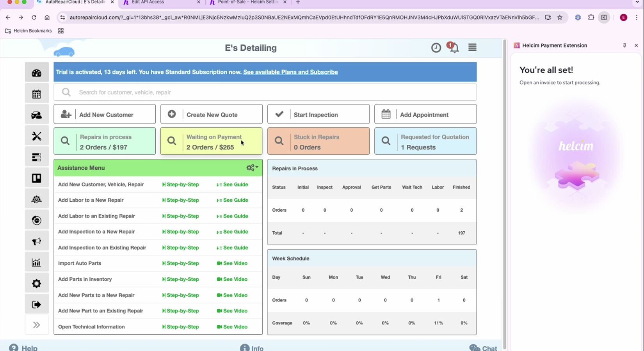The image size is (644, 351).
Task: Expand the sidebar with double chevron
Action: tap(37, 325)
